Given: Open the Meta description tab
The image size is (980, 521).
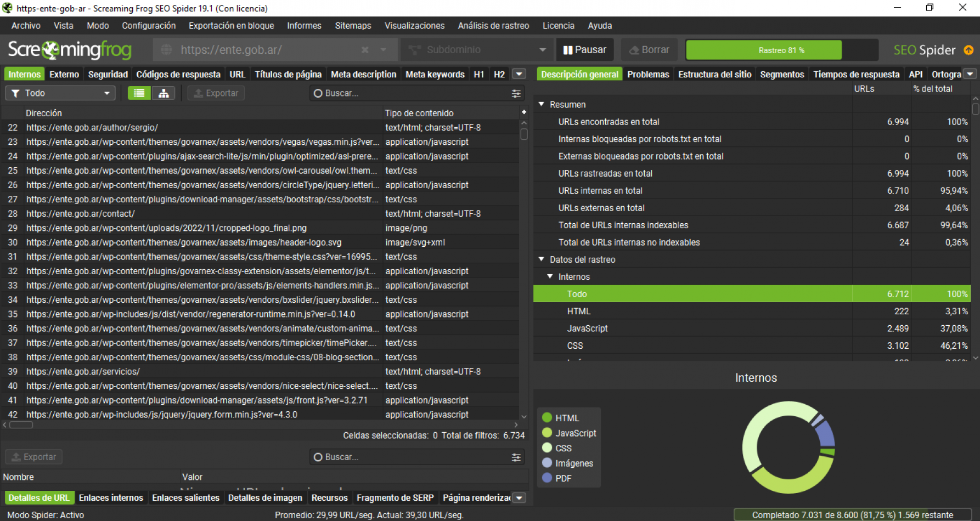Looking at the screenshot, I should click(363, 74).
